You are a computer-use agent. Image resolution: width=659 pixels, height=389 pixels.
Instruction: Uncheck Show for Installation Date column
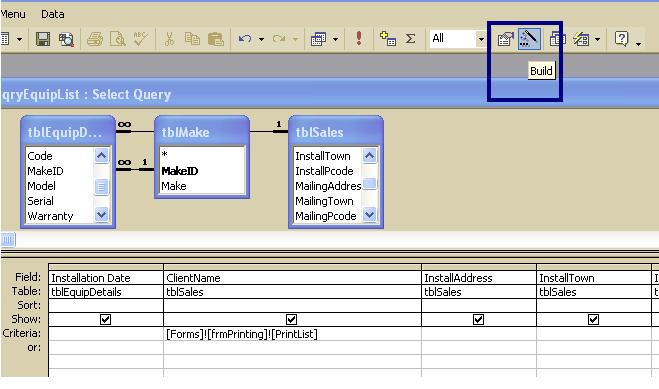tap(105, 320)
